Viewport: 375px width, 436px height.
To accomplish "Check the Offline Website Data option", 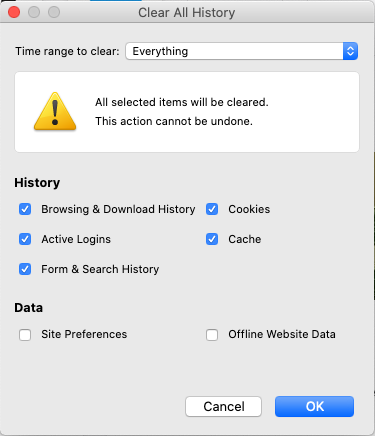I will (x=212, y=334).
